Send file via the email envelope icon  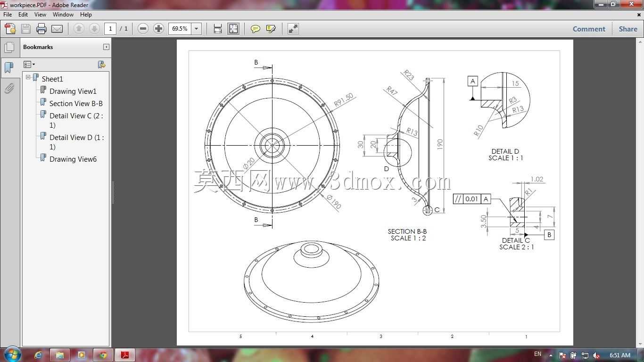click(57, 29)
